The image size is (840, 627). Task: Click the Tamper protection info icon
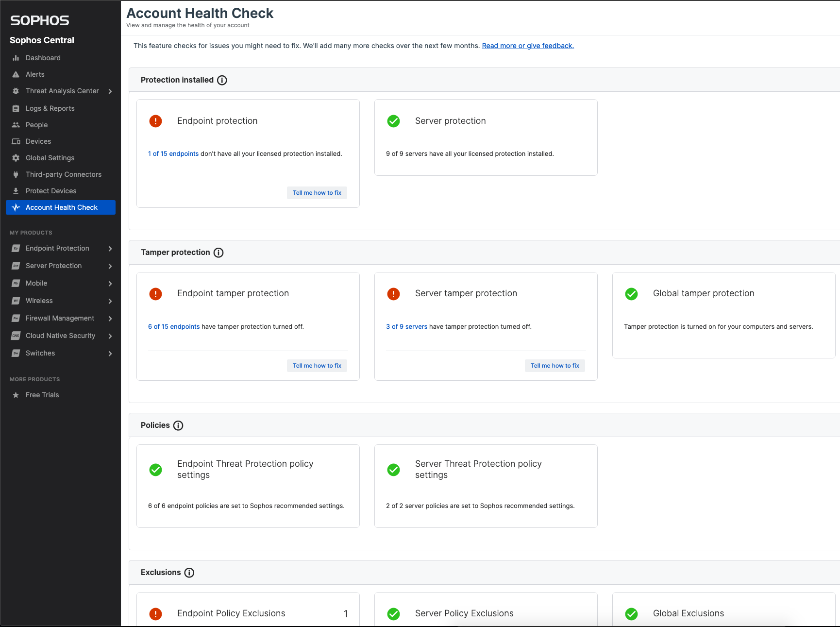pyautogui.click(x=218, y=253)
